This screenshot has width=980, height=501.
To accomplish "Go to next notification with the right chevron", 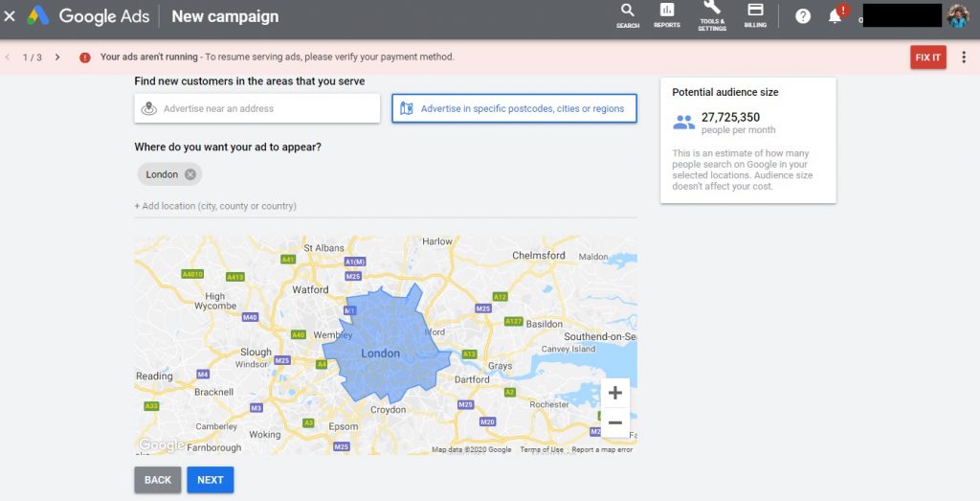I will coord(57,57).
